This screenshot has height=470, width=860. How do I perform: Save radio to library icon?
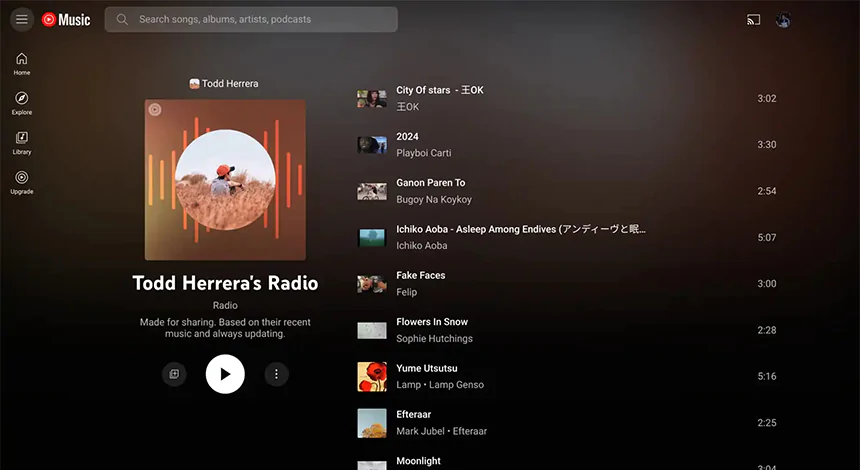(x=174, y=374)
